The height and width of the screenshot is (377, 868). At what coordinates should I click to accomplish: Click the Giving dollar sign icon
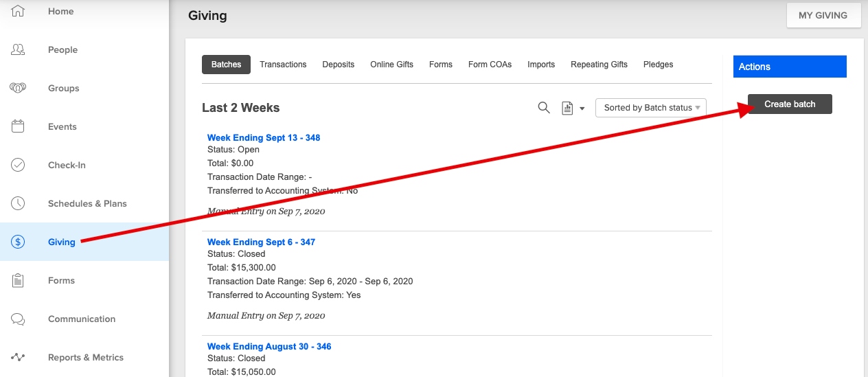18,242
